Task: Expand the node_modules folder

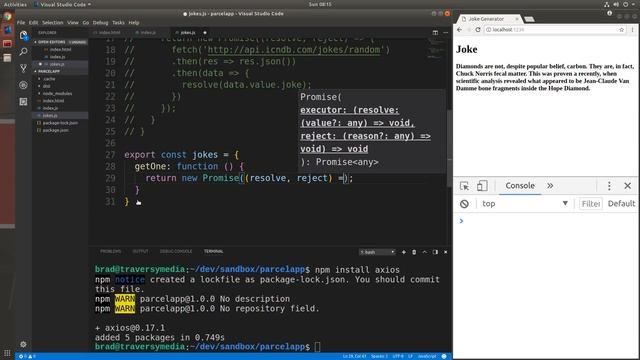Action: 60,93
